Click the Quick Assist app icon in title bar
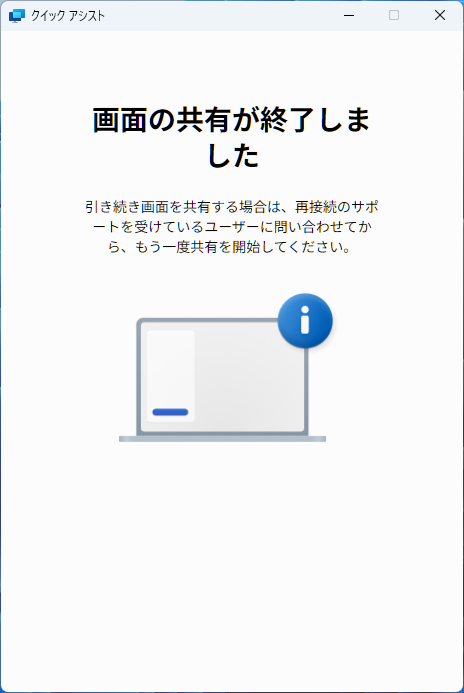The height and width of the screenshot is (693, 464). 17,15
